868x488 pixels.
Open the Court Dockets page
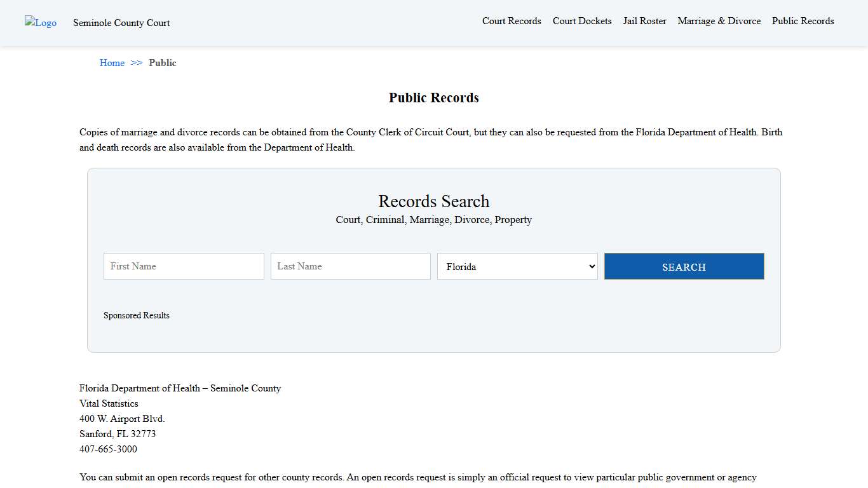click(x=581, y=21)
